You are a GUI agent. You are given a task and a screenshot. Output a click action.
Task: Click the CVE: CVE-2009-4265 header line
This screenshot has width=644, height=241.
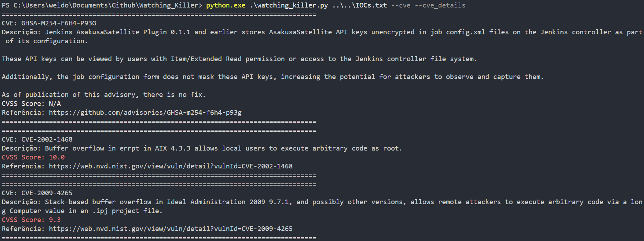pyautogui.click(x=37, y=193)
